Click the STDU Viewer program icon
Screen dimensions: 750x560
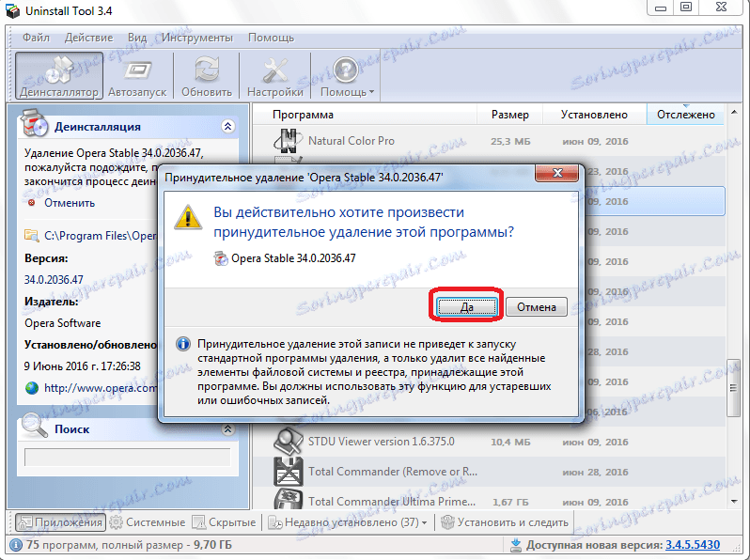pyautogui.click(x=288, y=441)
